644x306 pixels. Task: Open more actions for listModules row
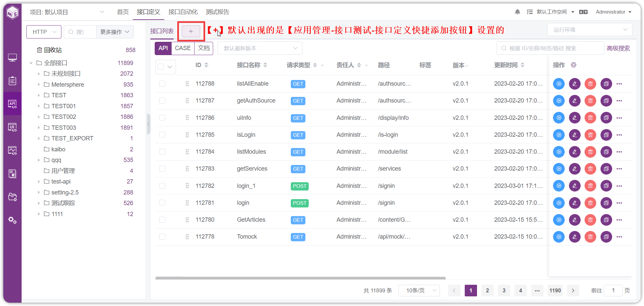619,152
